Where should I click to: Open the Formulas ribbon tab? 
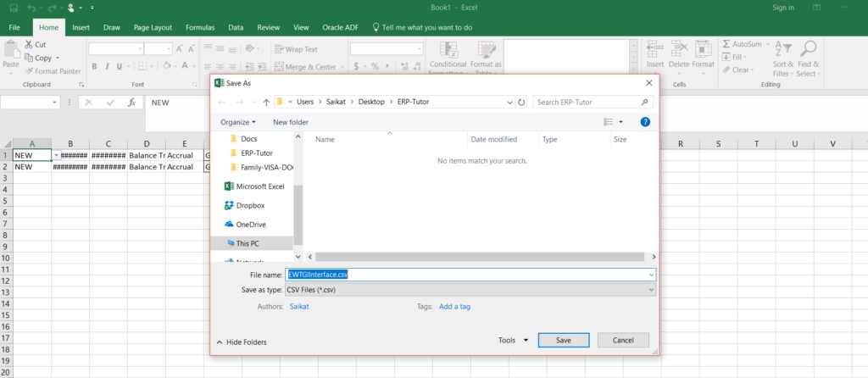click(x=200, y=27)
